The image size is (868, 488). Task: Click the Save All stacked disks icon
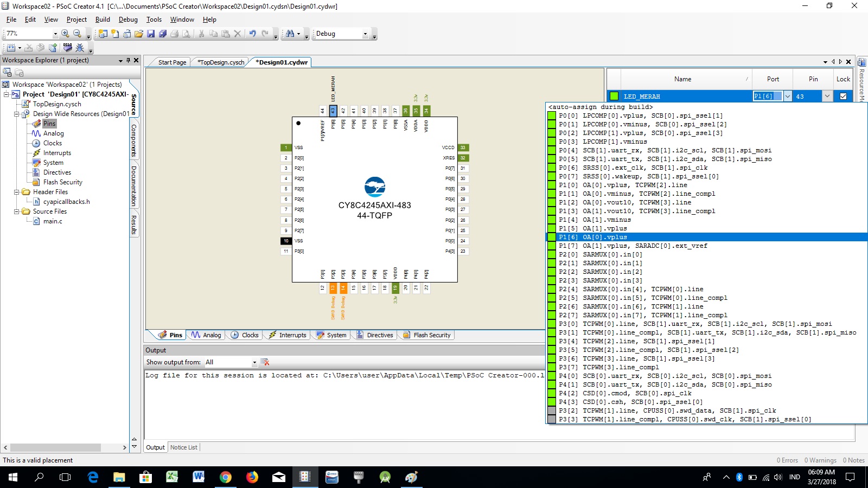point(163,34)
